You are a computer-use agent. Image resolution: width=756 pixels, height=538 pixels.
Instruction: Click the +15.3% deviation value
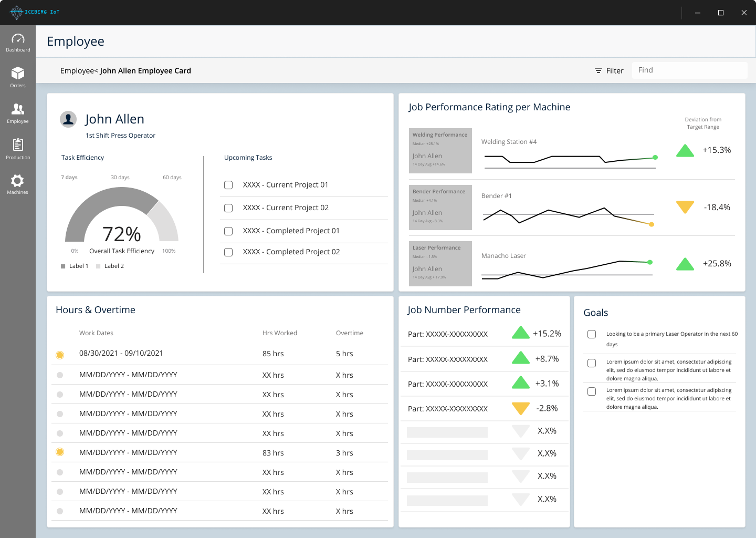coord(717,150)
